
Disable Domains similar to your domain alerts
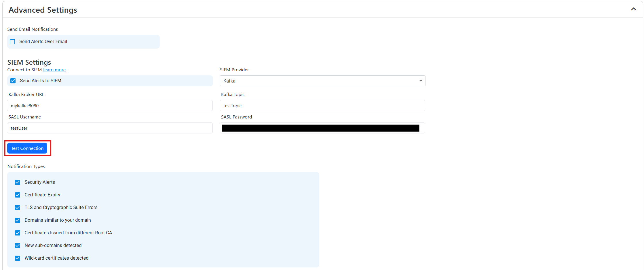click(18, 220)
